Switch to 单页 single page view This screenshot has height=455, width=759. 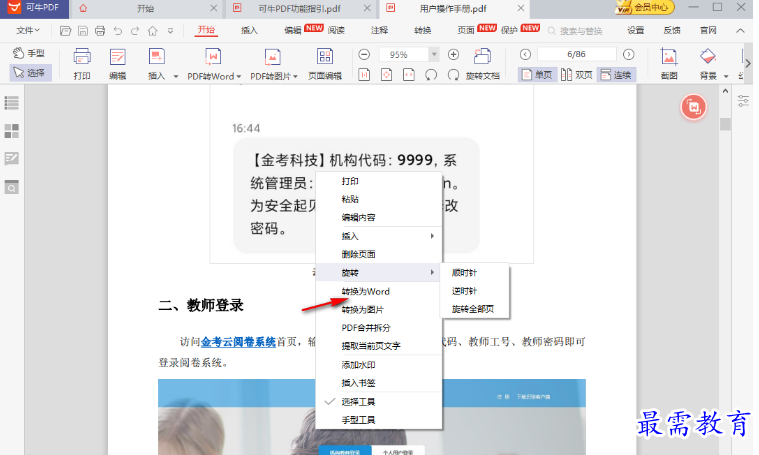click(537, 75)
